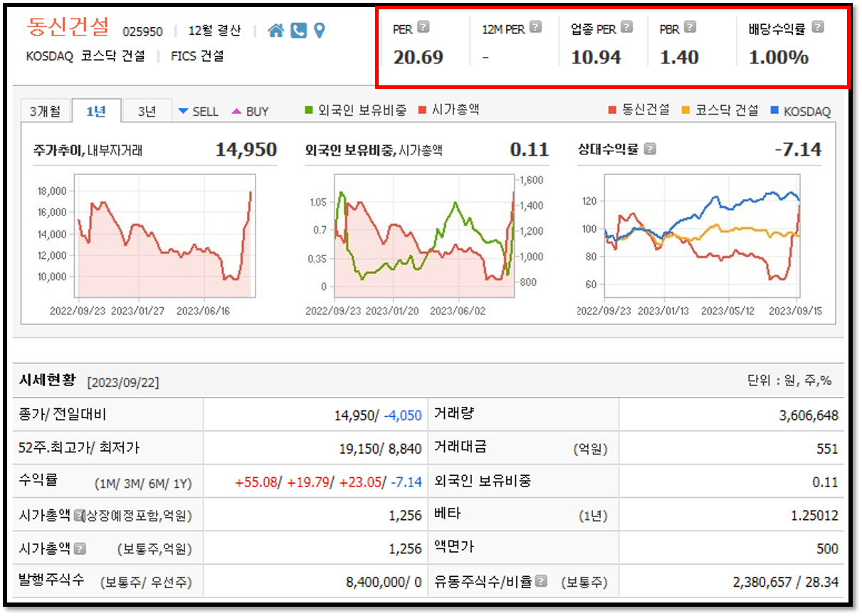
Task: Open help icon beside 시가총액 보통주
Action: pyautogui.click(x=80, y=548)
